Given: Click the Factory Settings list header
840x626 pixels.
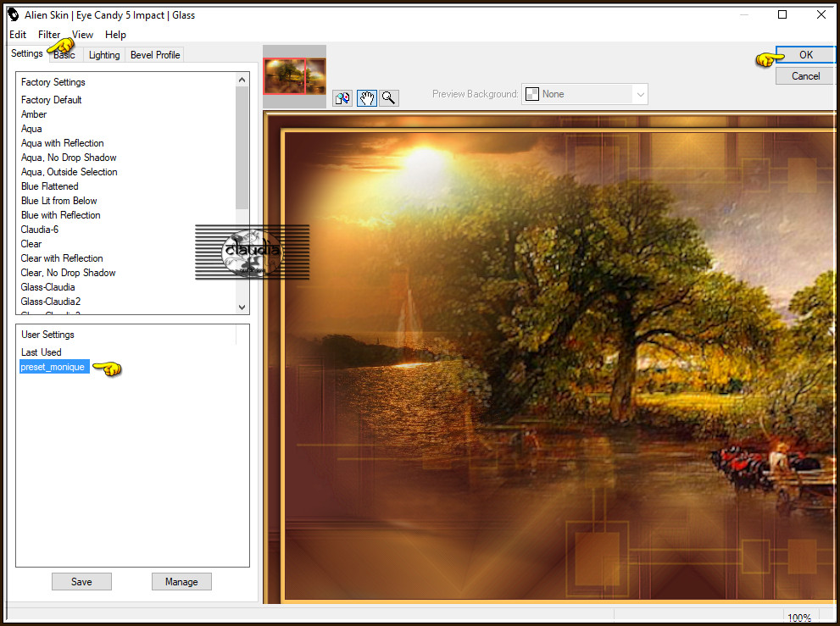Looking at the screenshot, I should tap(53, 82).
